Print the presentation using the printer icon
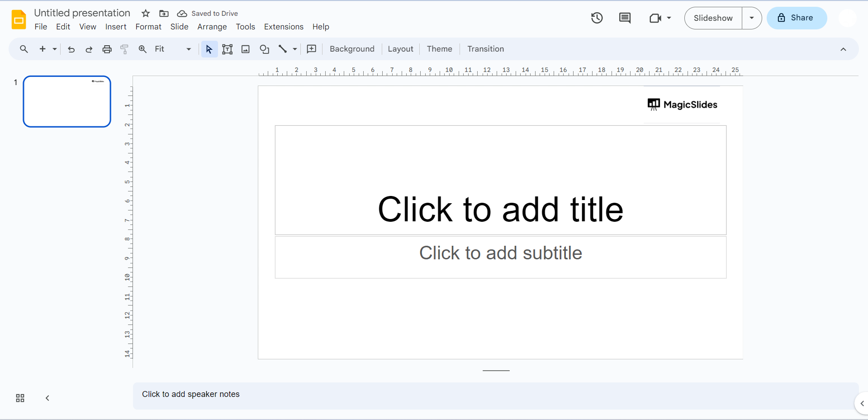Image resolution: width=868 pixels, height=420 pixels. coord(107,49)
